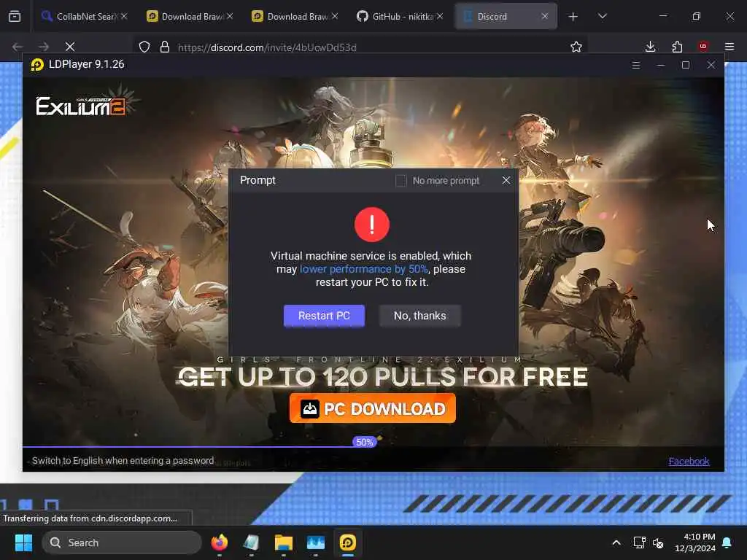Open Firefox View recent browsing icon

(15, 16)
